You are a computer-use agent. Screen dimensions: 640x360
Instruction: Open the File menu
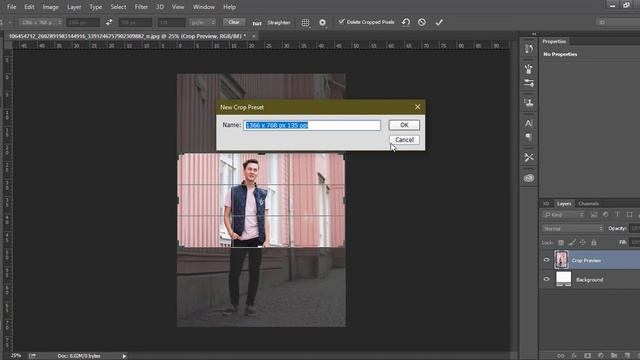point(11,7)
